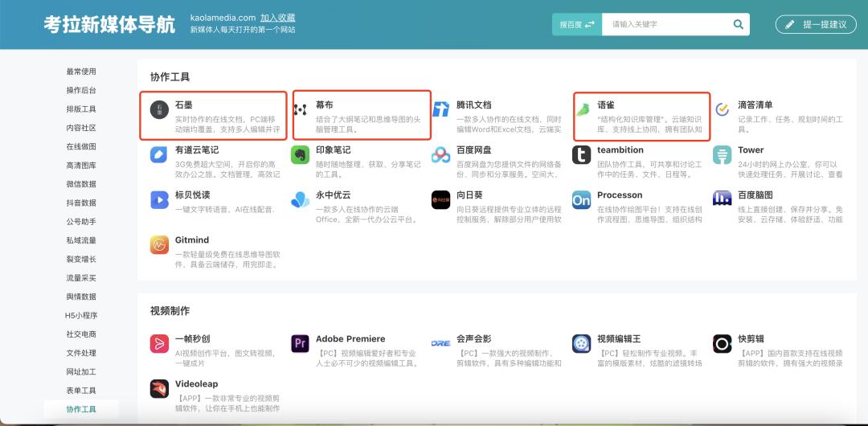
Task: Open the 印象笔记 elephant icon
Action: click(x=300, y=154)
